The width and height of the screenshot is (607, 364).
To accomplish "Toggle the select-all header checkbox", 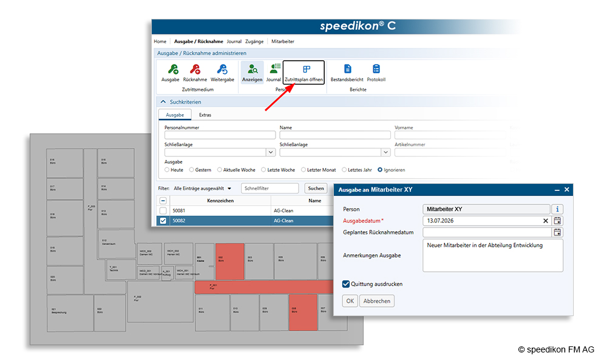I will [163, 201].
